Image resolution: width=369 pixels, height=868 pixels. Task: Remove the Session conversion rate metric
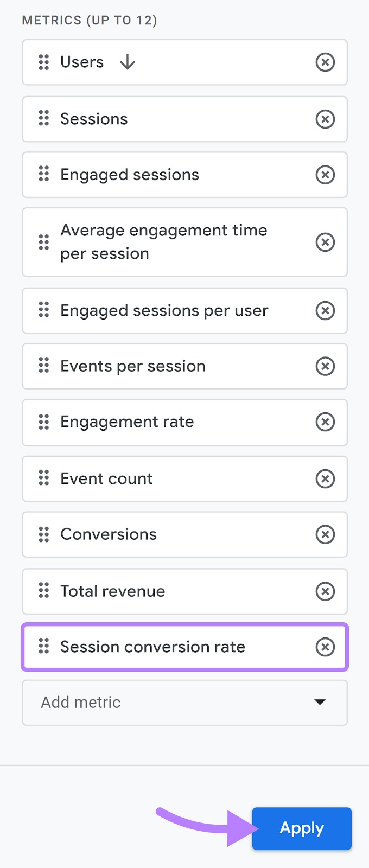coord(325,647)
